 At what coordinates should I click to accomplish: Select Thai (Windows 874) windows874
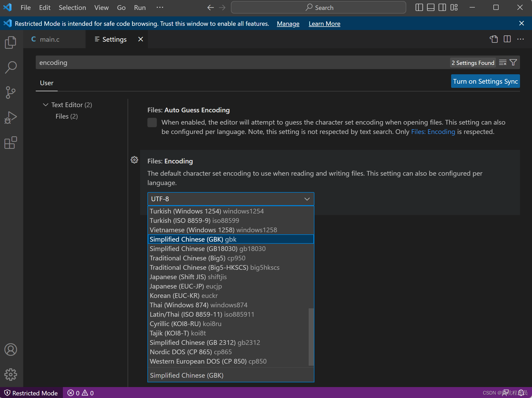point(231,305)
